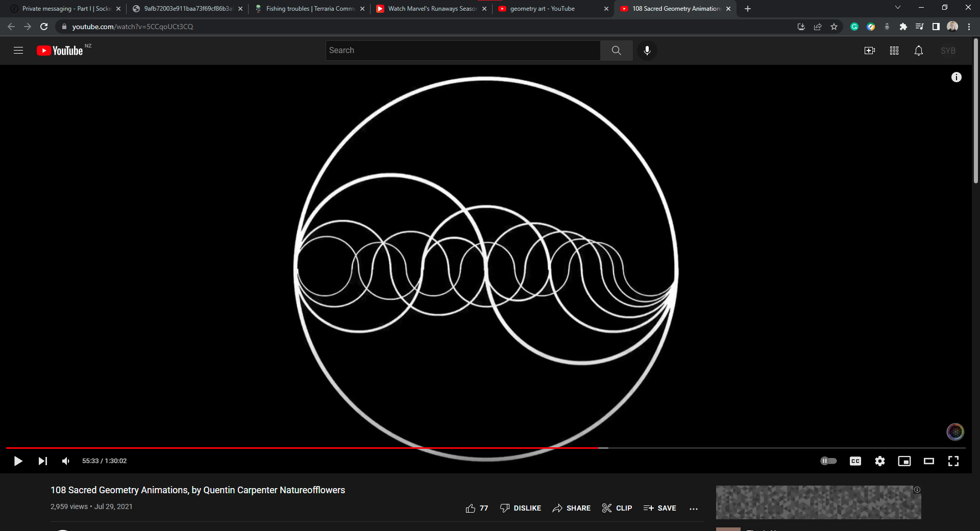Click the SAVE button

point(659,508)
